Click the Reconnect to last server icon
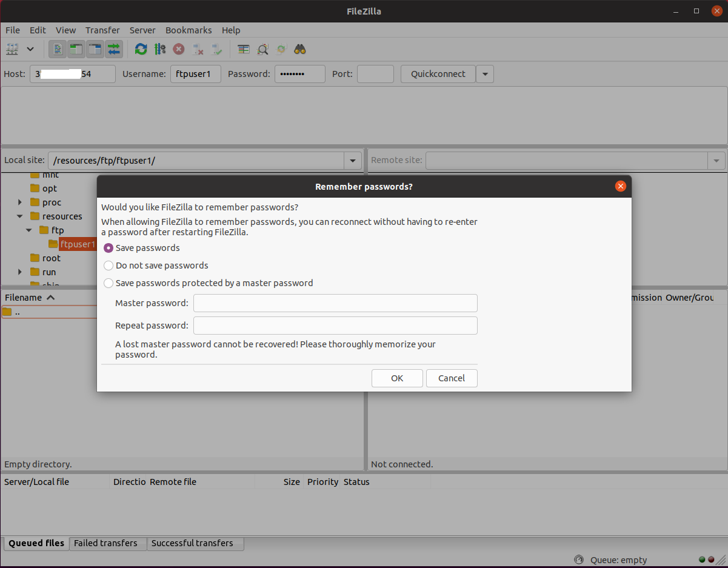Screen dimensions: 728x568 [x=216, y=49]
